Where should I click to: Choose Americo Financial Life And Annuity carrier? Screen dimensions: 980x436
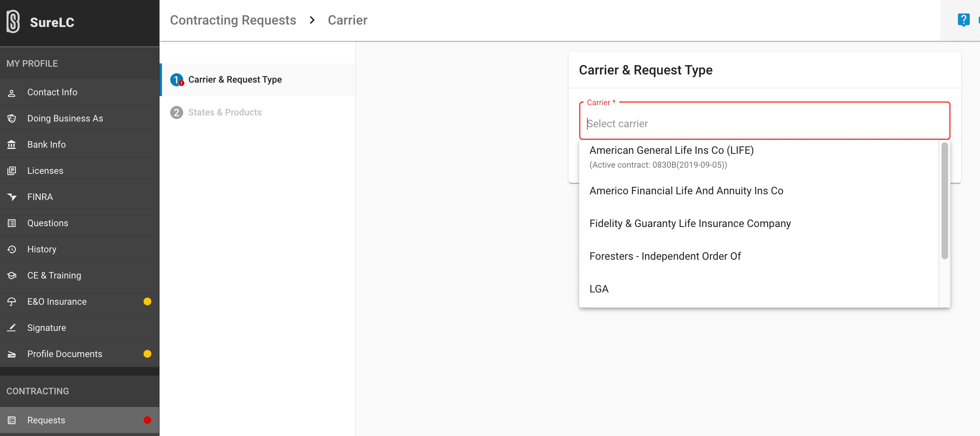686,191
